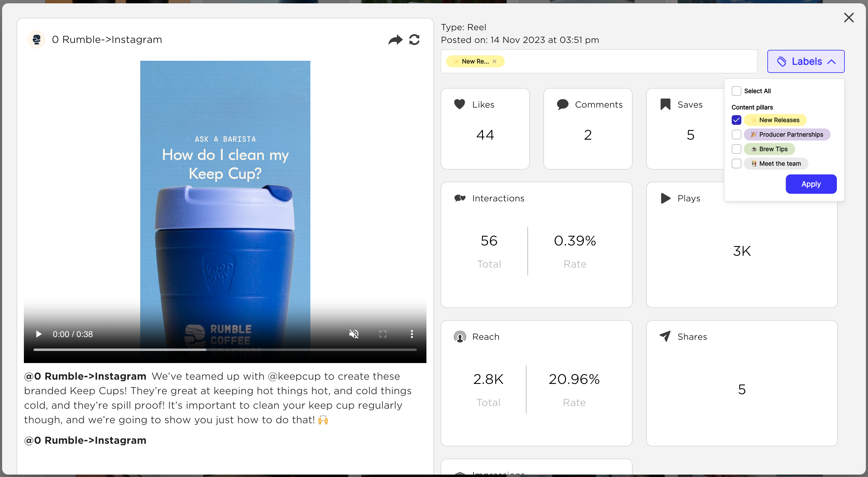868x477 pixels.
Task: Play the reel video
Action: pos(39,334)
